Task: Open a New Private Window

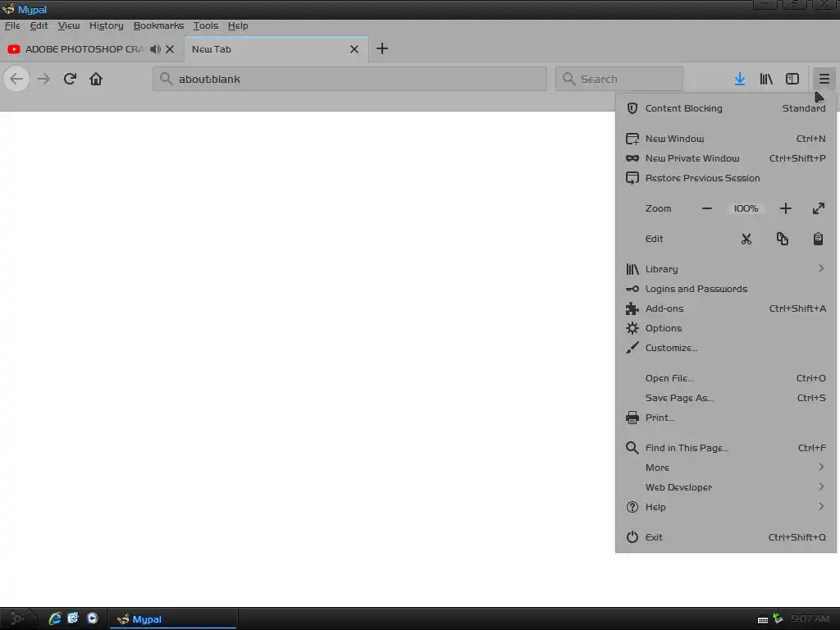Action: [726, 158]
